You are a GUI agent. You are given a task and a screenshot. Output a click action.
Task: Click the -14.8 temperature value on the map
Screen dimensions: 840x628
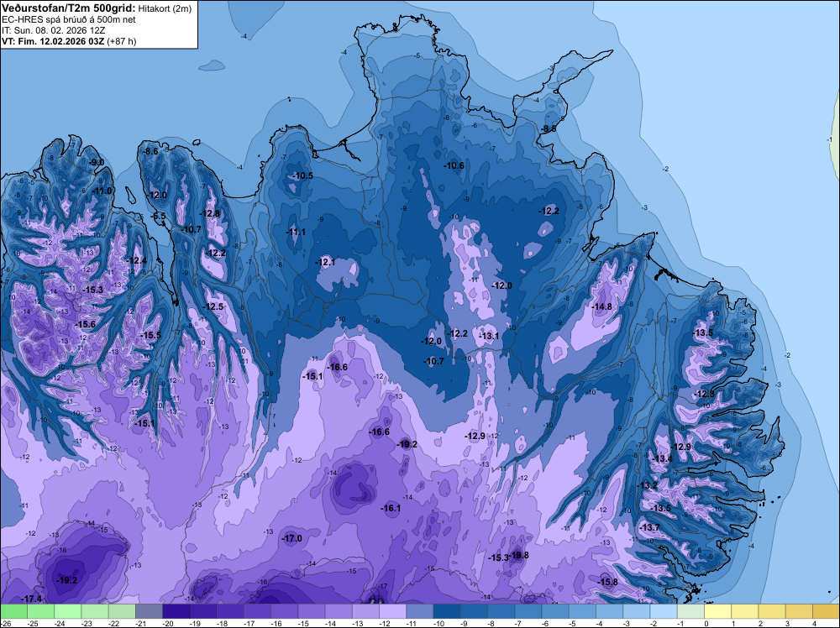(602, 306)
